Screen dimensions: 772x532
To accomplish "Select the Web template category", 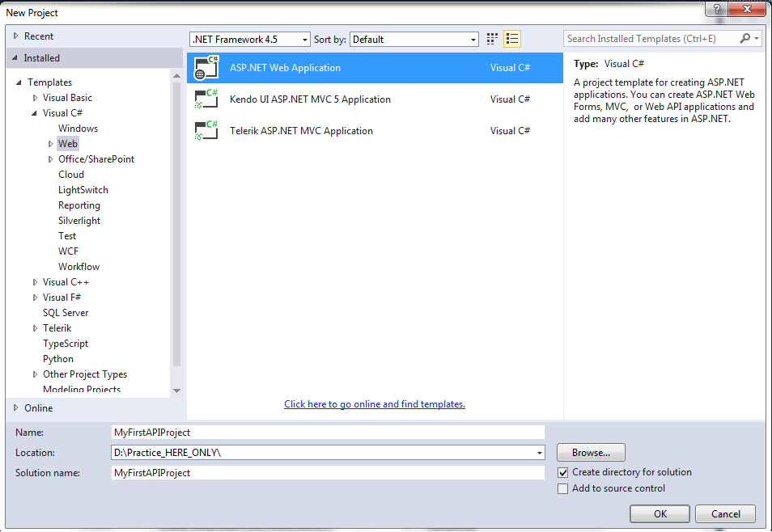I will point(68,144).
